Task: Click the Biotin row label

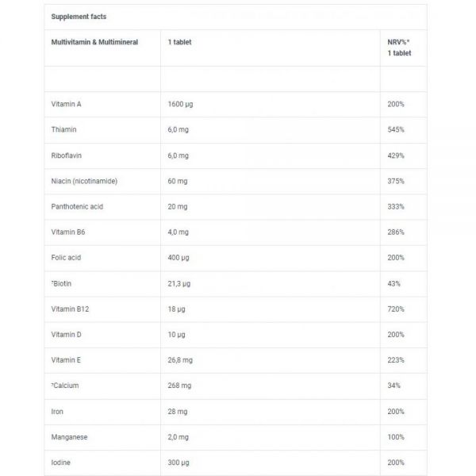Action: 63,283
